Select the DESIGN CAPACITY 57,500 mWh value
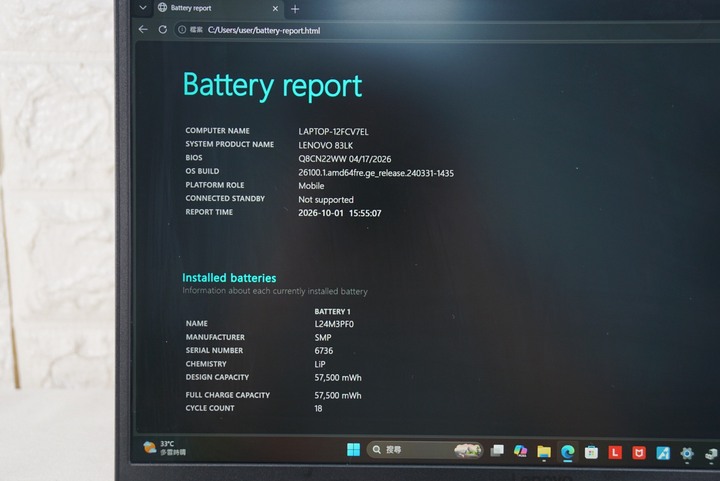The height and width of the screenshot is (481, 720). click(338, 378)
